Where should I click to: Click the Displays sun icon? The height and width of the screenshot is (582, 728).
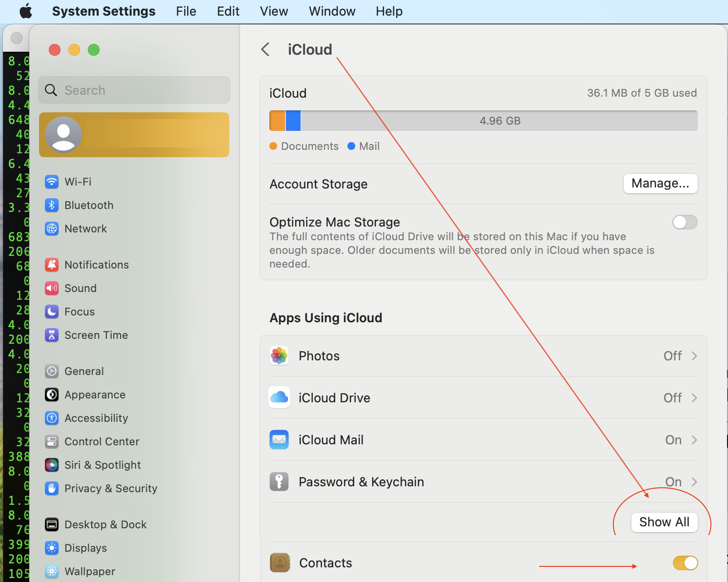[52, 548]
